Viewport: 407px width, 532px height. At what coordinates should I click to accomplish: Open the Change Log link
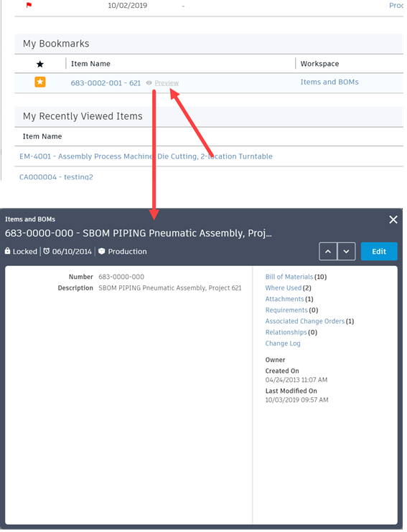click(x=283, y=343)
